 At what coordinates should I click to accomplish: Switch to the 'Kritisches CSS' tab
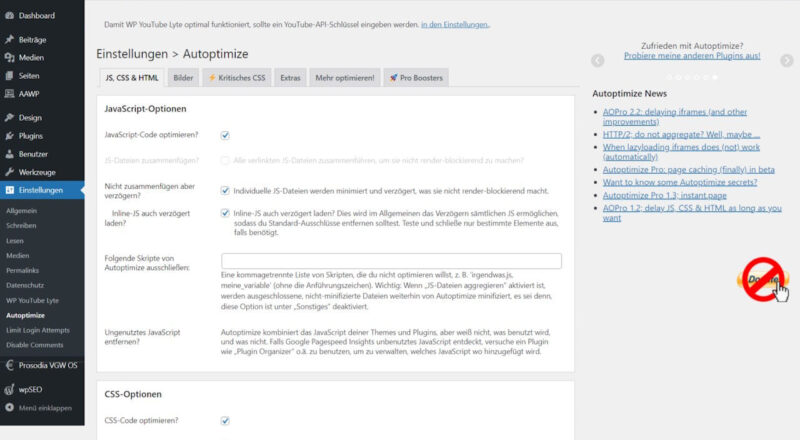(x=236, y=77)
